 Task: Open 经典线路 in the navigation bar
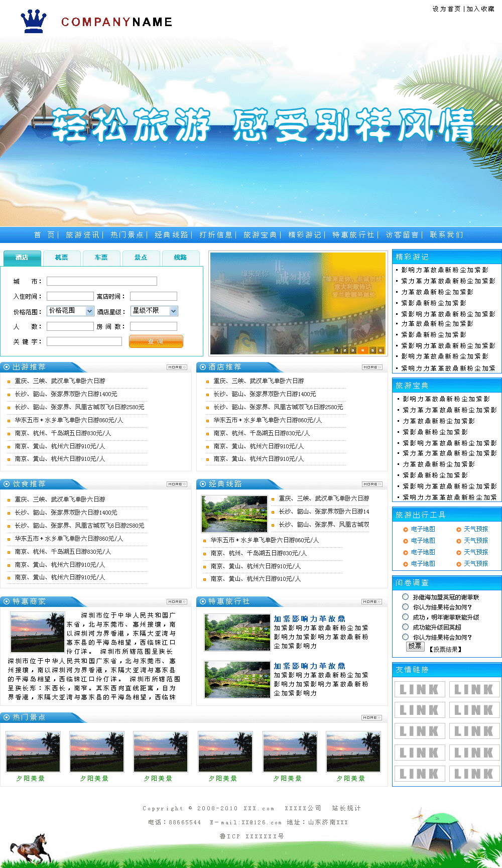pyautogui.click(x=171, y=235)
